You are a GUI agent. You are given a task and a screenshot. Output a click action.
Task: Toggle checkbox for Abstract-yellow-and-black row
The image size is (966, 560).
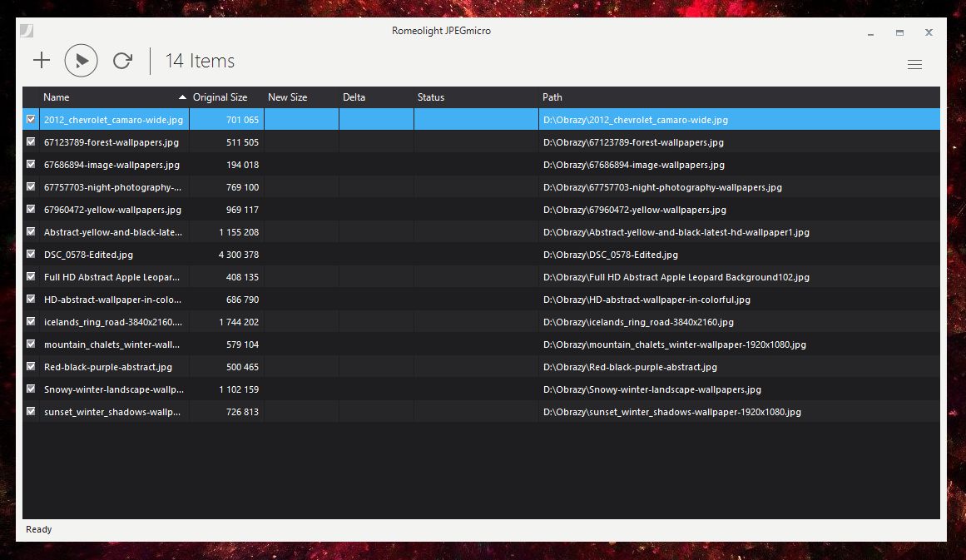(31, 231)
